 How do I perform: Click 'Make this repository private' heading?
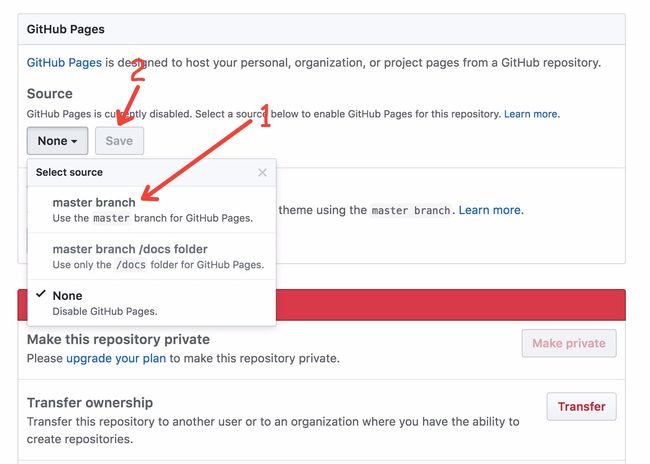tap(118, 339)
